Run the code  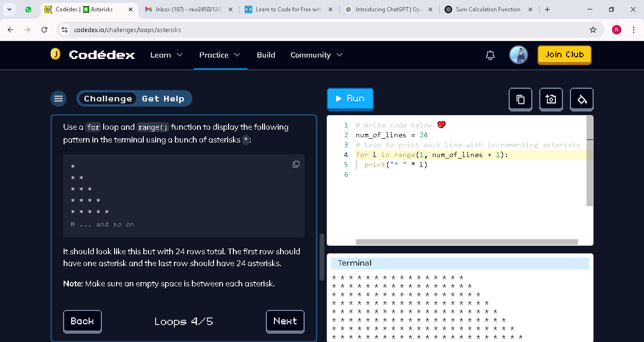[350, 99]
